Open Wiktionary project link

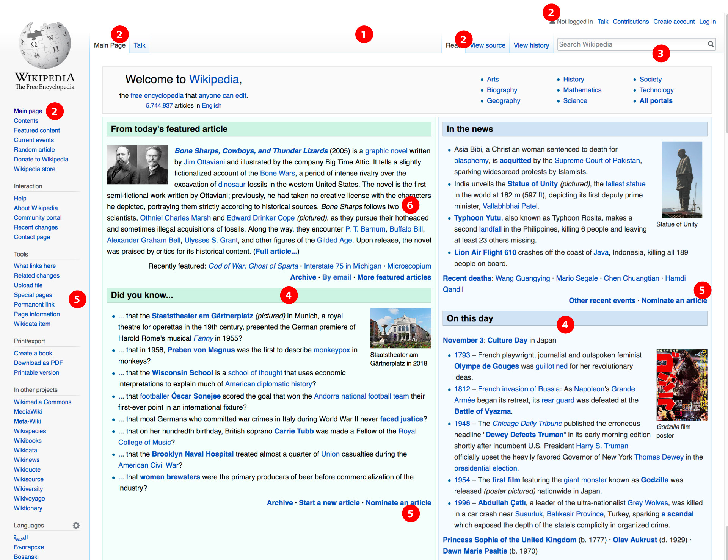coord(28,508)
